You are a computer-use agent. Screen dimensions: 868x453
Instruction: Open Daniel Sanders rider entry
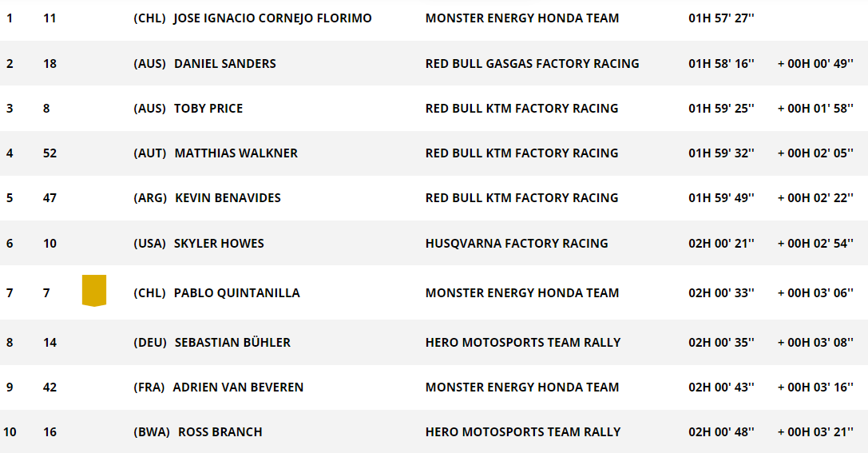point(224,64)
